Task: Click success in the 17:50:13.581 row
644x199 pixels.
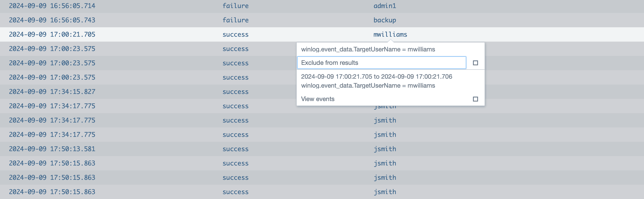Action: (235, 149)
